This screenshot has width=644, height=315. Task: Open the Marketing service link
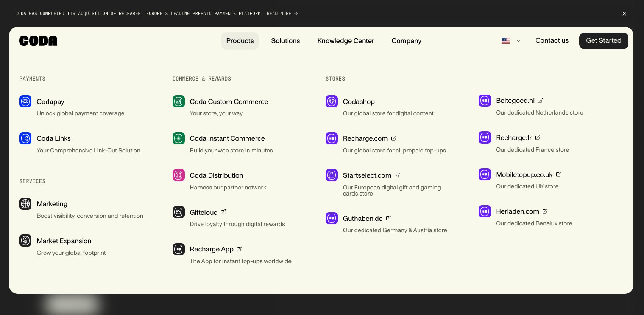[52, 204]
